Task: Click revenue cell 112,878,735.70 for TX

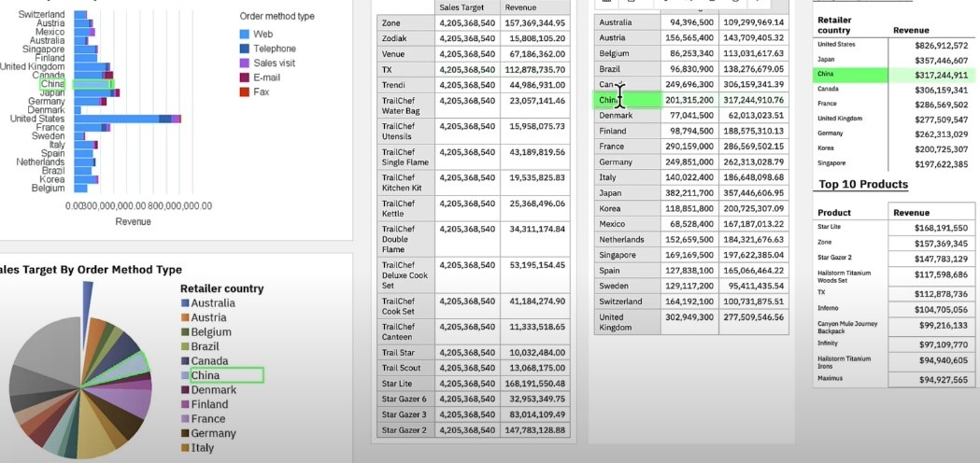Action: tap(535, 69)
